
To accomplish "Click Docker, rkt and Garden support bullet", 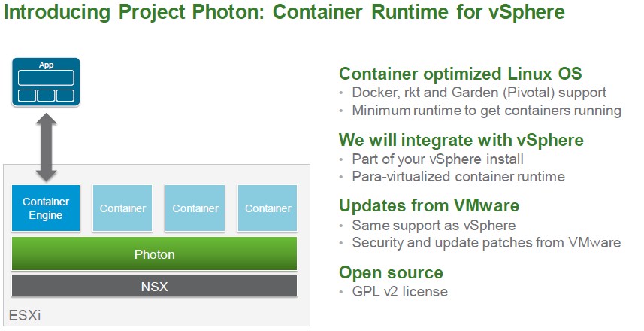I will (x=479, y=93).
